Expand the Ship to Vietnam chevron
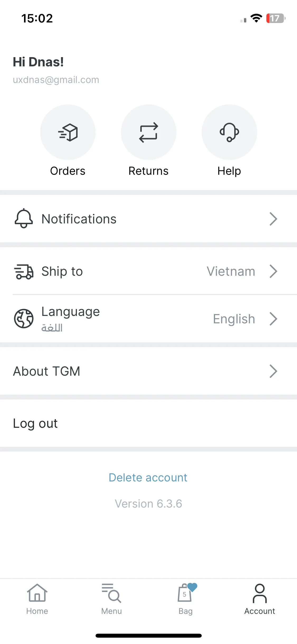297x644 pixels. pyautogui.click(x=273, y=271)
